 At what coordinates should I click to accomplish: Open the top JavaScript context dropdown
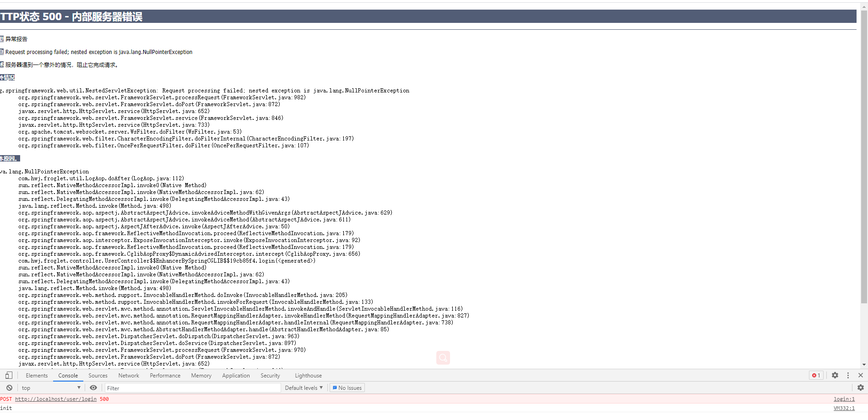tap(50, 388)
